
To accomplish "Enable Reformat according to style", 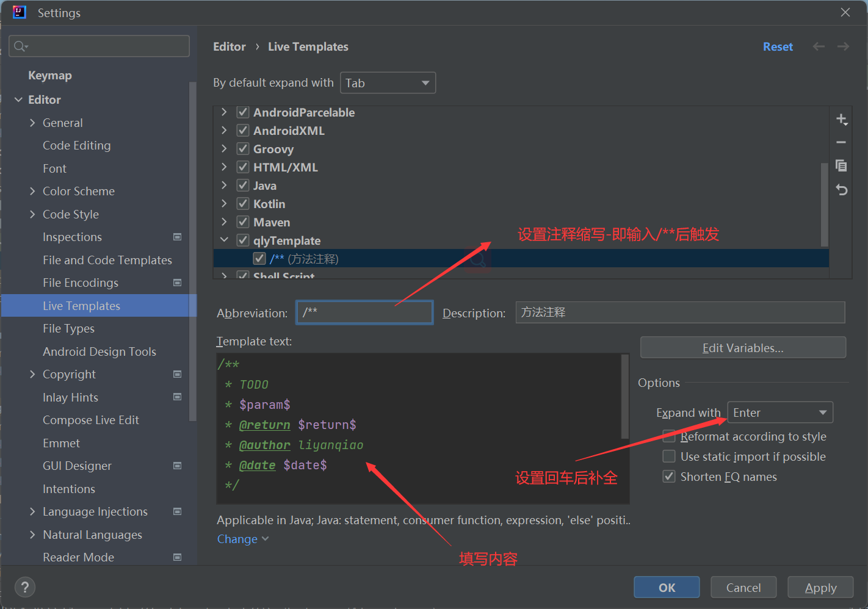I will [x=669, y=436].
